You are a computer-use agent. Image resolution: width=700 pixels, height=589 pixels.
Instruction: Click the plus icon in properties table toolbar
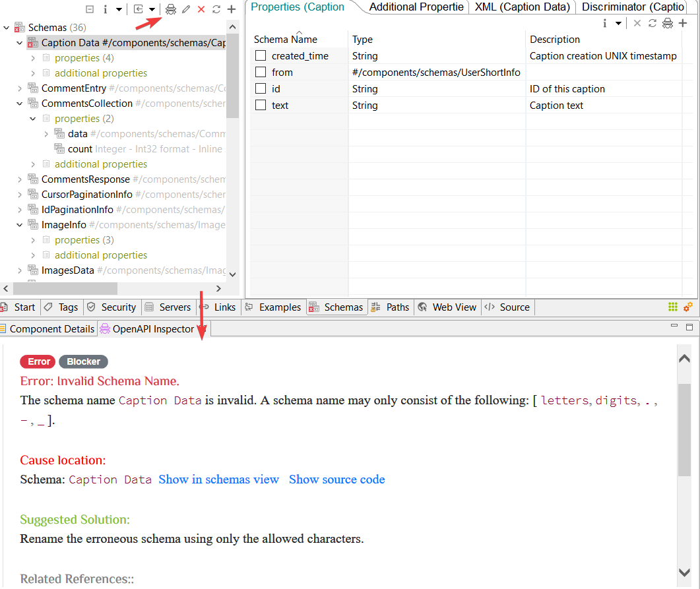point(683,23)
